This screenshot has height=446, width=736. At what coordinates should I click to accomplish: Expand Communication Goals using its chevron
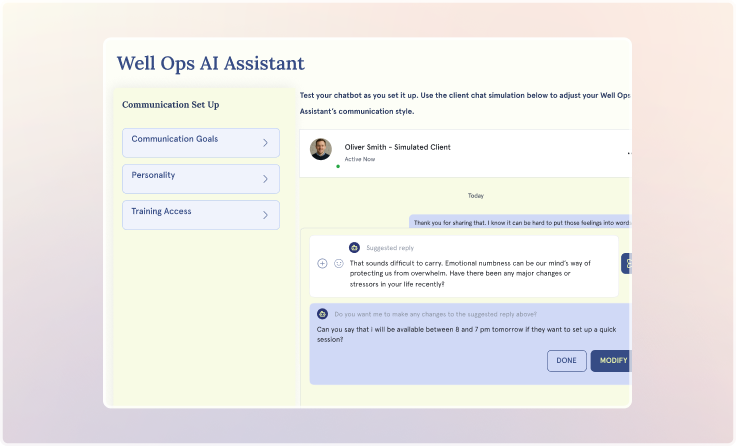point(265,143)
